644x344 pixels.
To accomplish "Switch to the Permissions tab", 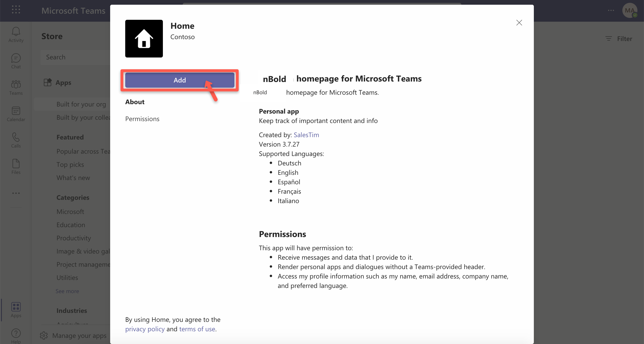I will click(x=142, y=119).
